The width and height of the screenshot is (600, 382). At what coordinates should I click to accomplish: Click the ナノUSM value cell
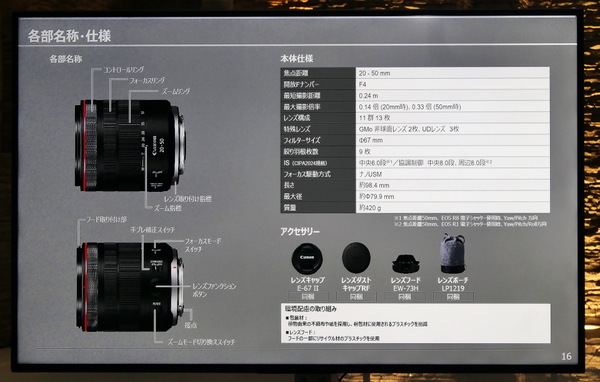point(453,174)
